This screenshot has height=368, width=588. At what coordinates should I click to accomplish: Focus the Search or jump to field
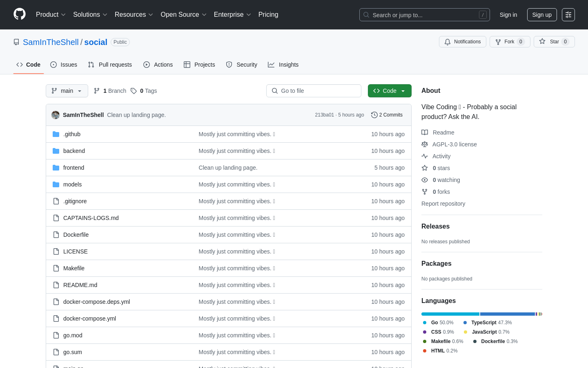(x=425, y=15)
